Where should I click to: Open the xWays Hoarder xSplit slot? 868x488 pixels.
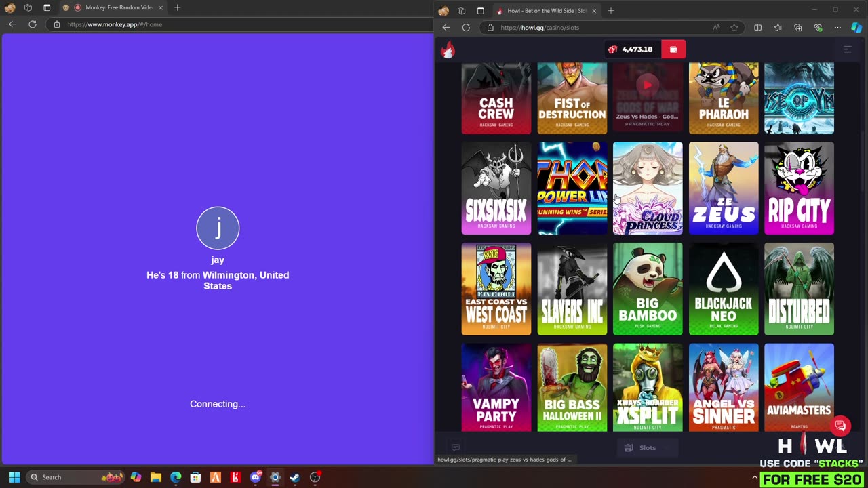click(648, 387)
